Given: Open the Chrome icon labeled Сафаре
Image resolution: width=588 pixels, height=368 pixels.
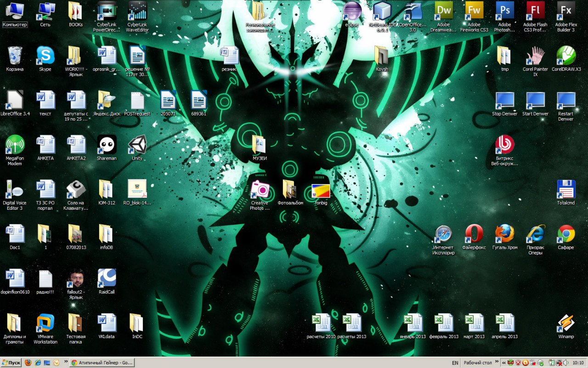Looking at the screenshot, I should coord(566,237).
